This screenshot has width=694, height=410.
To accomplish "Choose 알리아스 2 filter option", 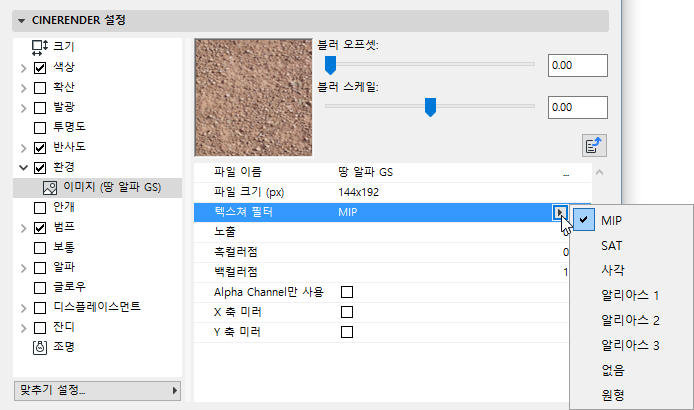I will 632,320.
